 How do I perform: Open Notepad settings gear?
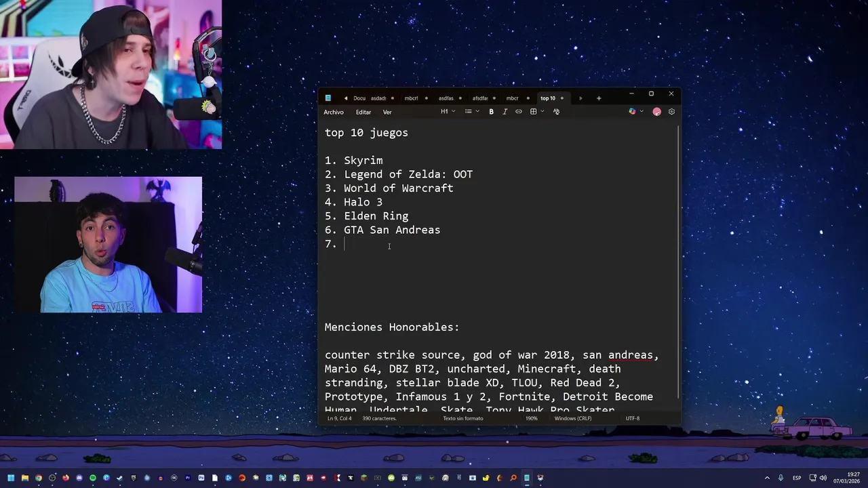(671, 112)
